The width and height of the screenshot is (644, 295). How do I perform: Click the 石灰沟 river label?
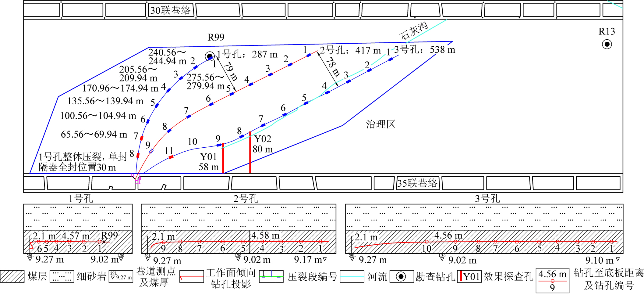point(414,31)
